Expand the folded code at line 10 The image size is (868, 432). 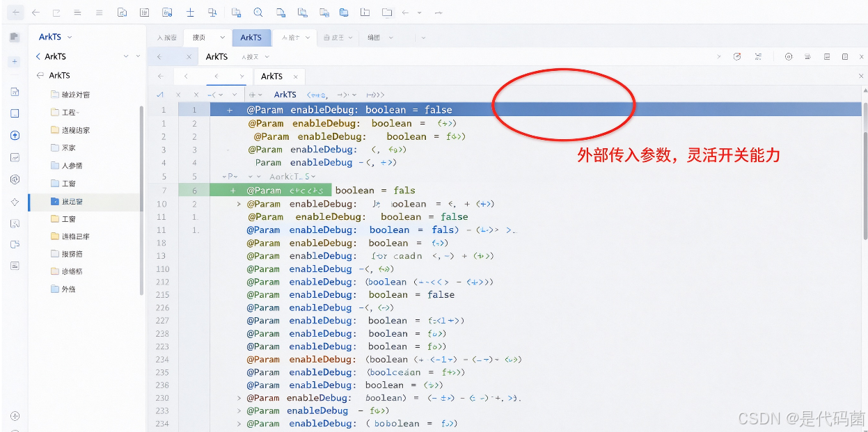tap(239, 204)
